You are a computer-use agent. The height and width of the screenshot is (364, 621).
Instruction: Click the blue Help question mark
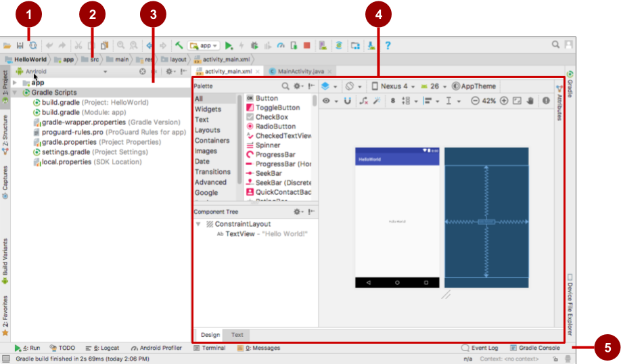point(388,45)
